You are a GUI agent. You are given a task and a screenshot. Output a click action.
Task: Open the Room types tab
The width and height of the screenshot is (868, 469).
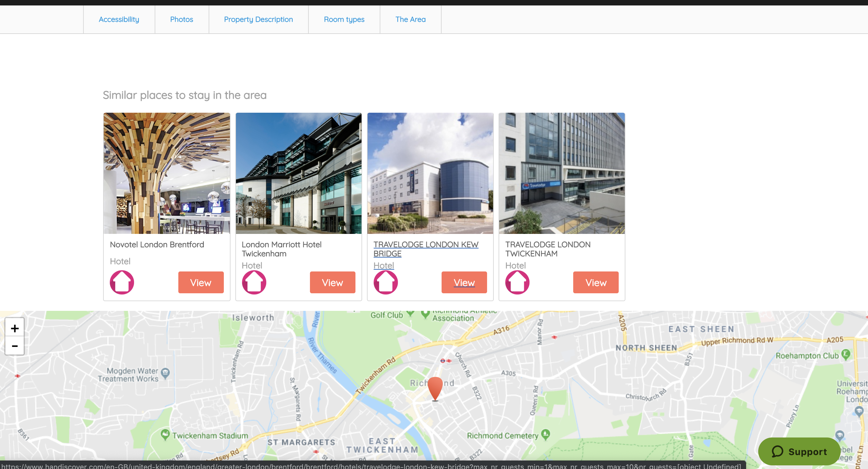tap(344, 19)
